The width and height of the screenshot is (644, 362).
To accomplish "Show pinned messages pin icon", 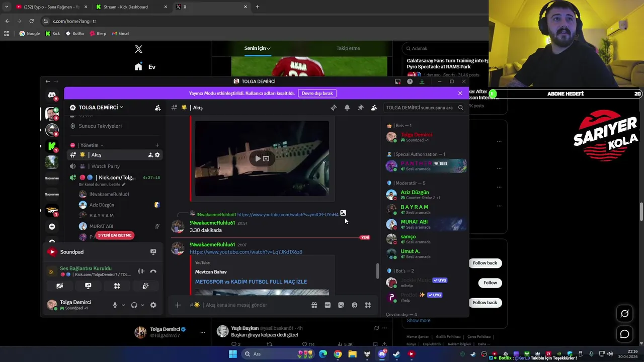I will point(361,108).
